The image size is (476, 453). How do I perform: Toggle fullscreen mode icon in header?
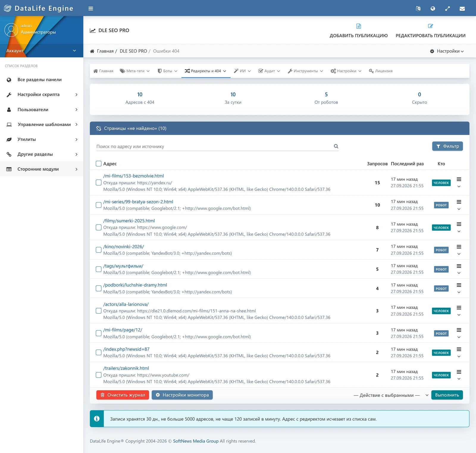[x=447, y=9]
